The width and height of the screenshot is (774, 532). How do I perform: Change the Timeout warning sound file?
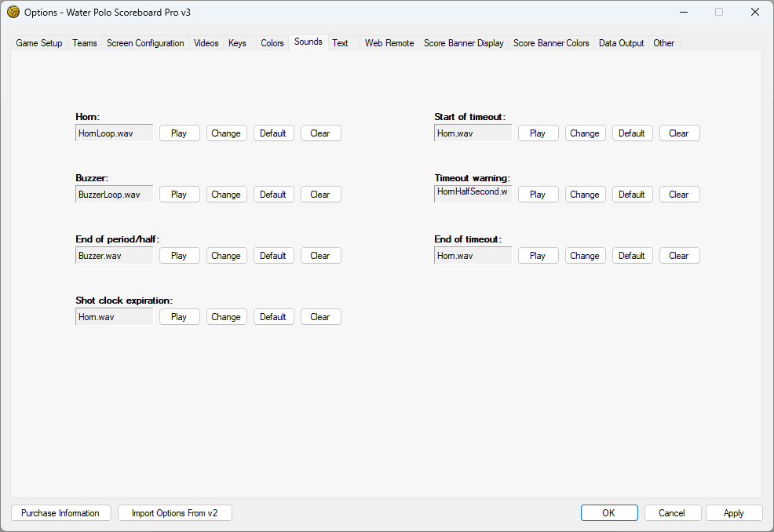click(585, 195)
